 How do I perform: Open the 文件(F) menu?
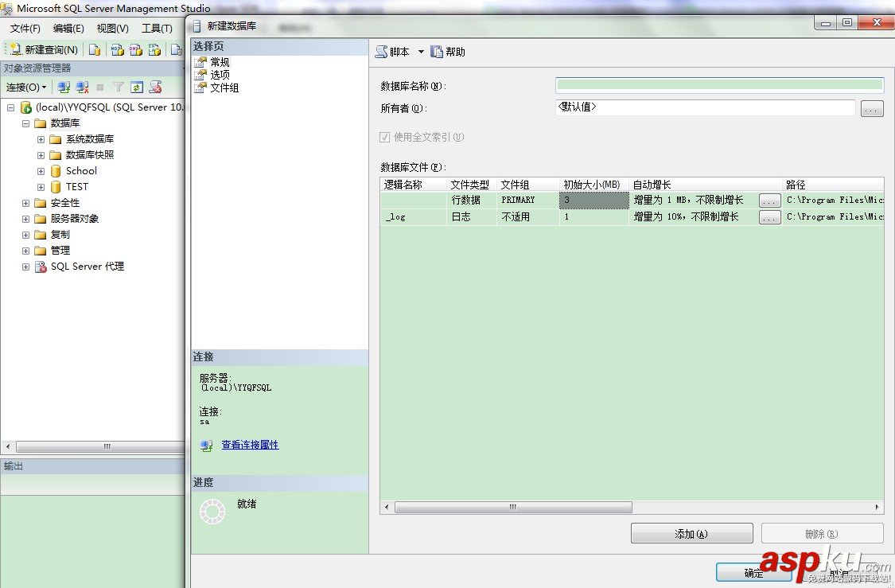25,29
